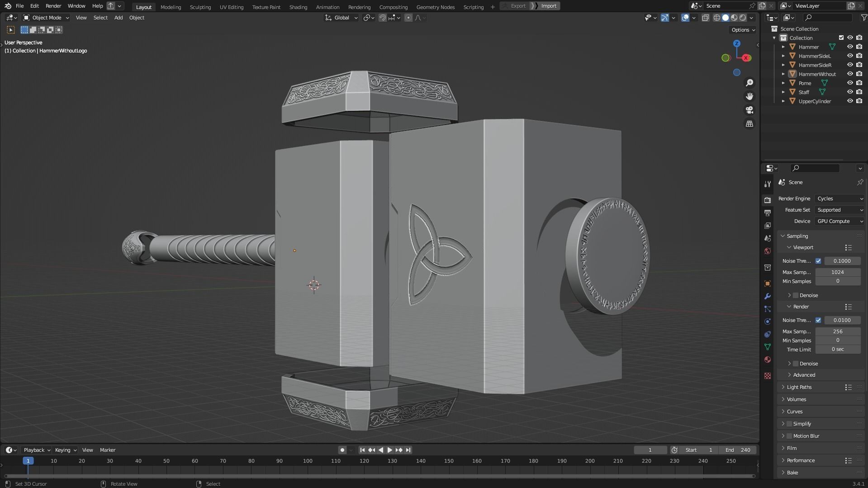Disable UpperCylinder in renders via camera icon

859,101
